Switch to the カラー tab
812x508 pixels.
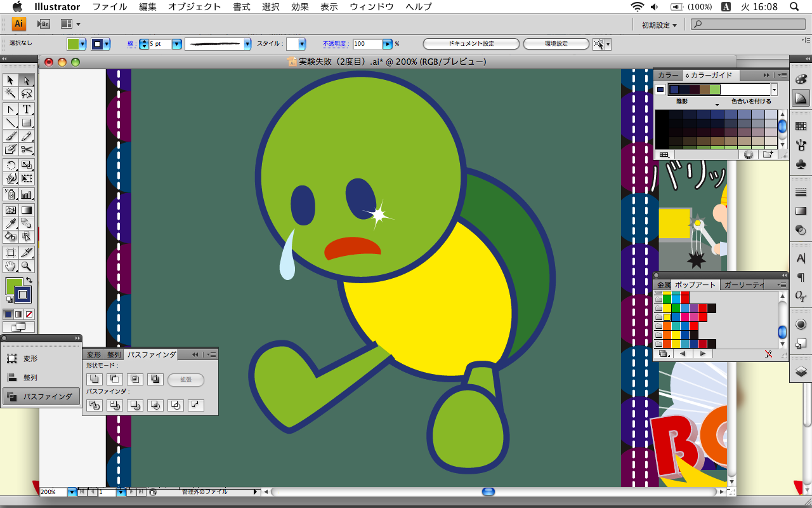(x=668, y=75)
